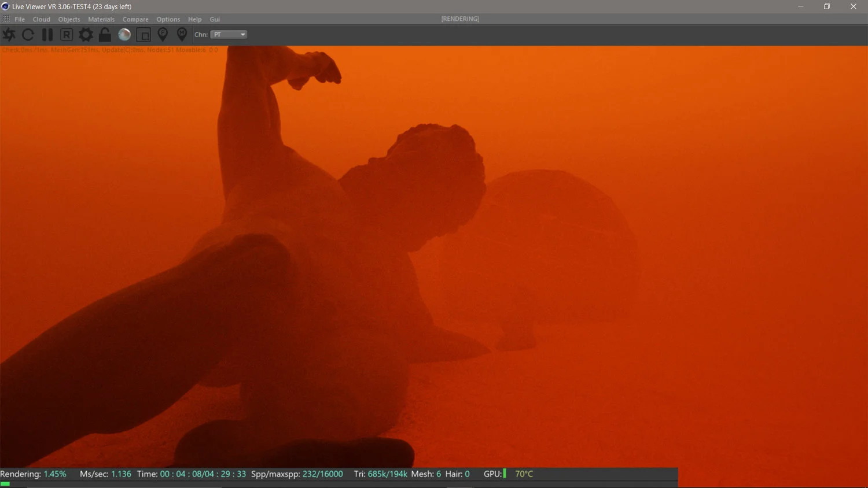The image size is (868, 488).
Task: Click the Octane send scene icon
Action: point(9,35)
